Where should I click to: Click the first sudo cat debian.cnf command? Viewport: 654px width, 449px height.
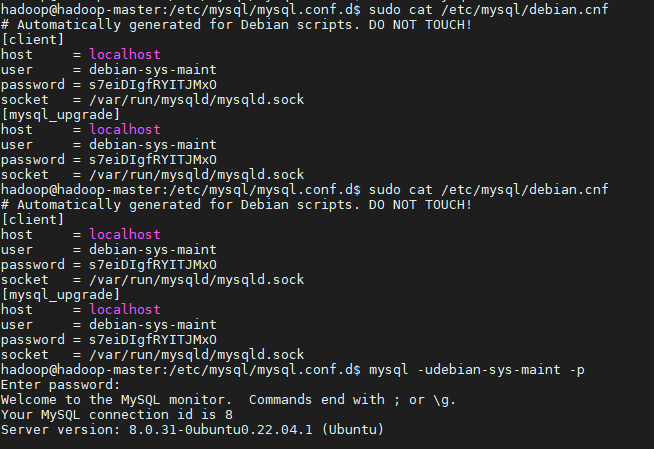coord(488,9)
